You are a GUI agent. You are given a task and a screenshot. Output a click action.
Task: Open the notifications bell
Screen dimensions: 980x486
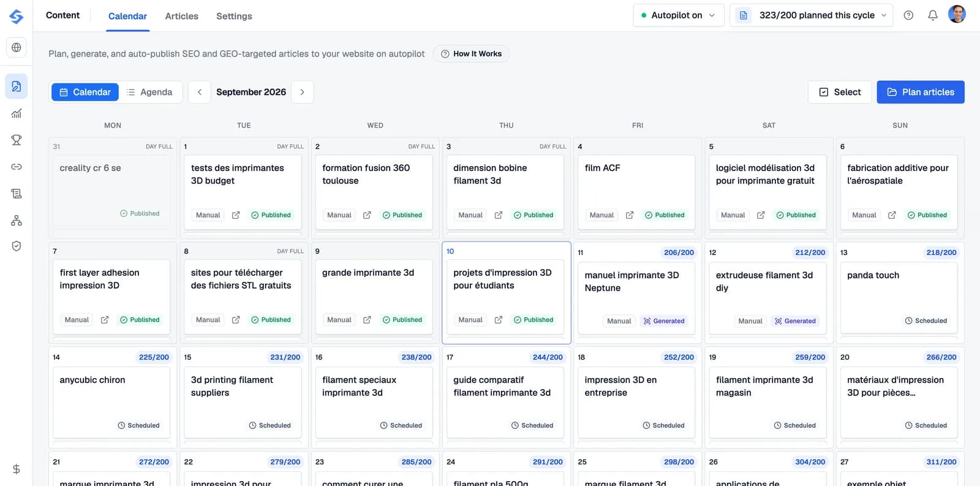[x=933, y=15]
